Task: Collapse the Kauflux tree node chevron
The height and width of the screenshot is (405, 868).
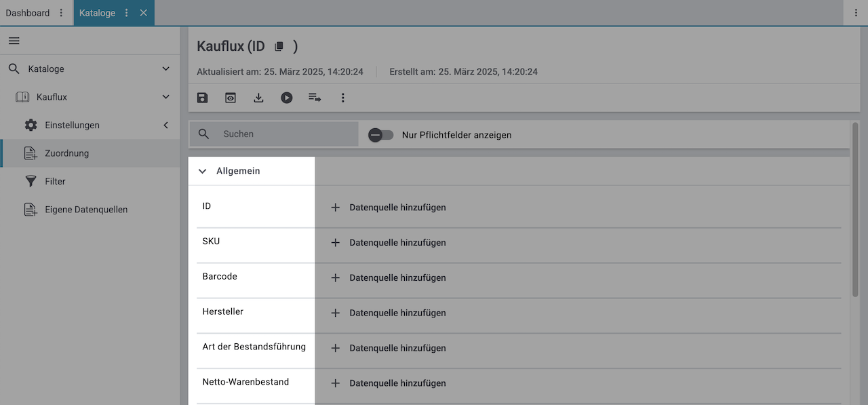Action: click(166, 97)
